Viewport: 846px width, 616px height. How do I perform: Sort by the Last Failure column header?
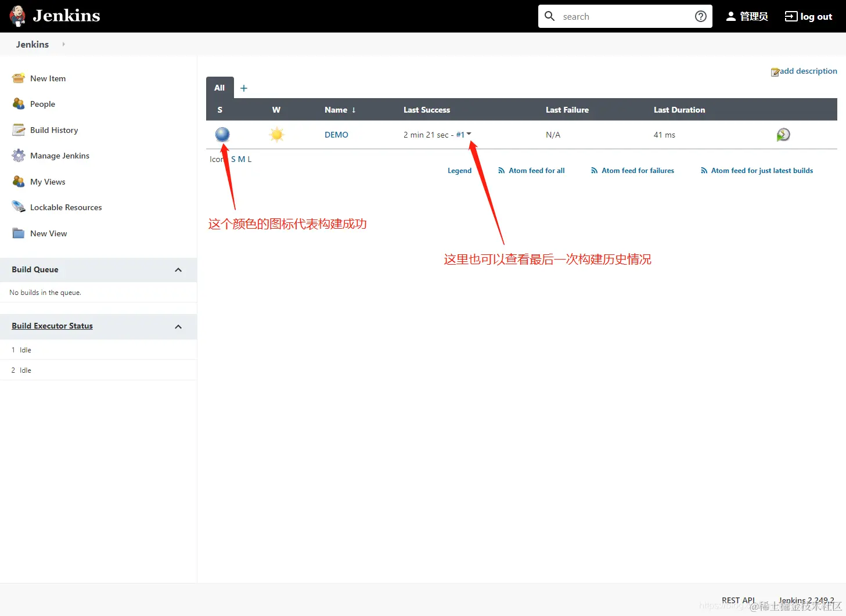(567, 110)
